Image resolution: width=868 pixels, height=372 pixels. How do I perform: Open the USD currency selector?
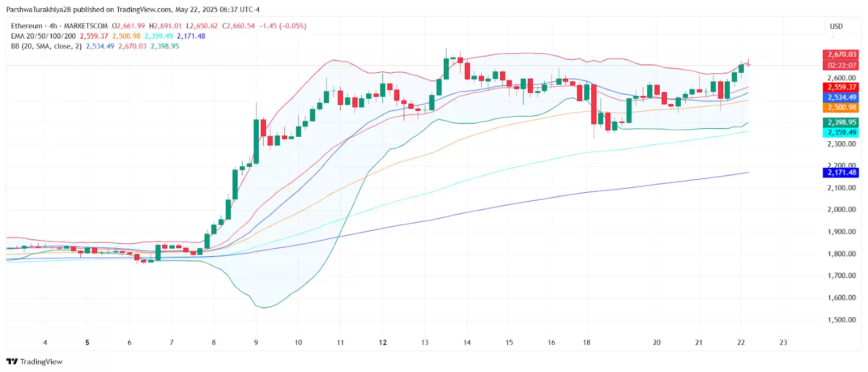click(x=836, y=26)
